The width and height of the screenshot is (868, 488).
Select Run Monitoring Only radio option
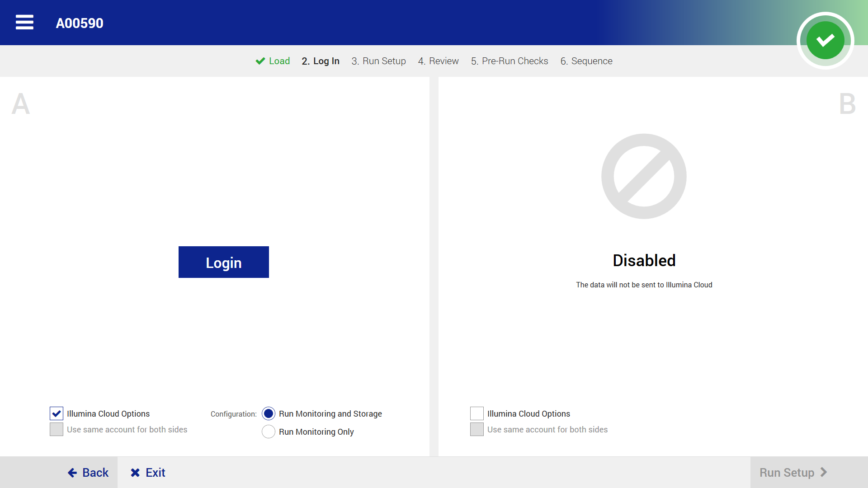269,432
